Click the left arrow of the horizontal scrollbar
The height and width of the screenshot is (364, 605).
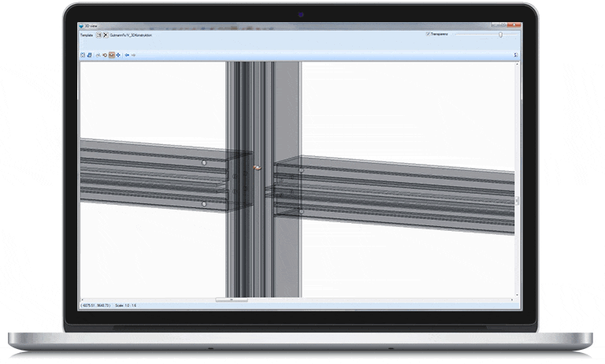click(x=83, y=299)
